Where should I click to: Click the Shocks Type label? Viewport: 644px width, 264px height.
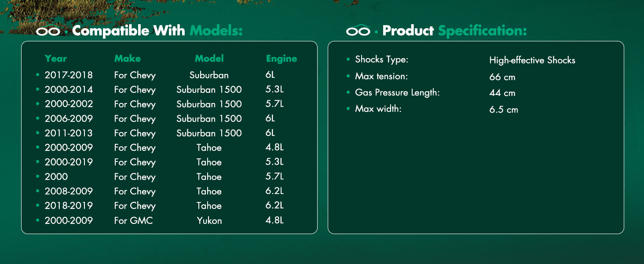[382, 59]
